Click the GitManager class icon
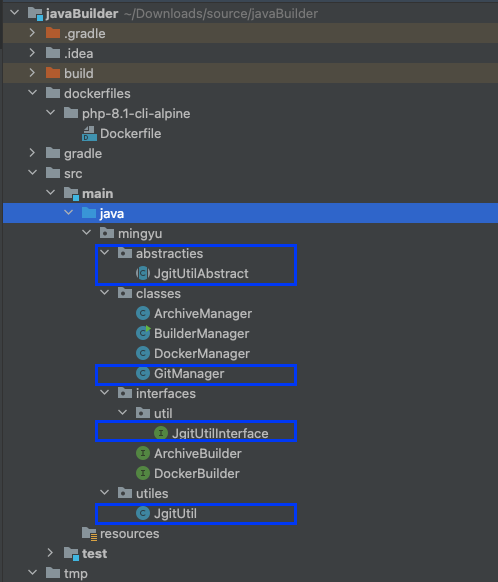This screenshot has height=582, width=498. 143,373
